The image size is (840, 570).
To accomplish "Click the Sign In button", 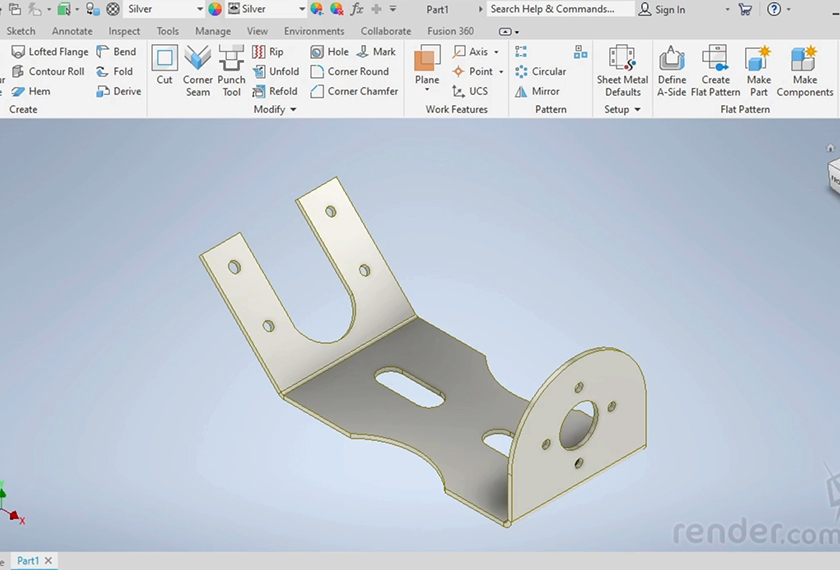I will pyautogui.click(x=662, y=9).
